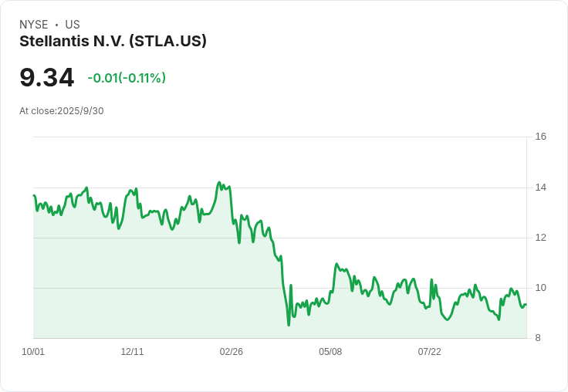Click the NYSE exchange label
Screen dimensions: 568x392
pos(34,24)
